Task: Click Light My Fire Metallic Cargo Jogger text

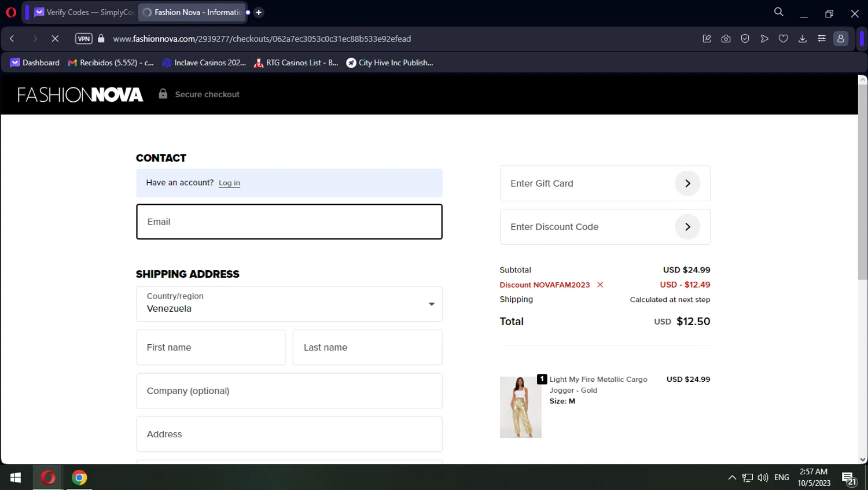Action: [x=598, y=385]
